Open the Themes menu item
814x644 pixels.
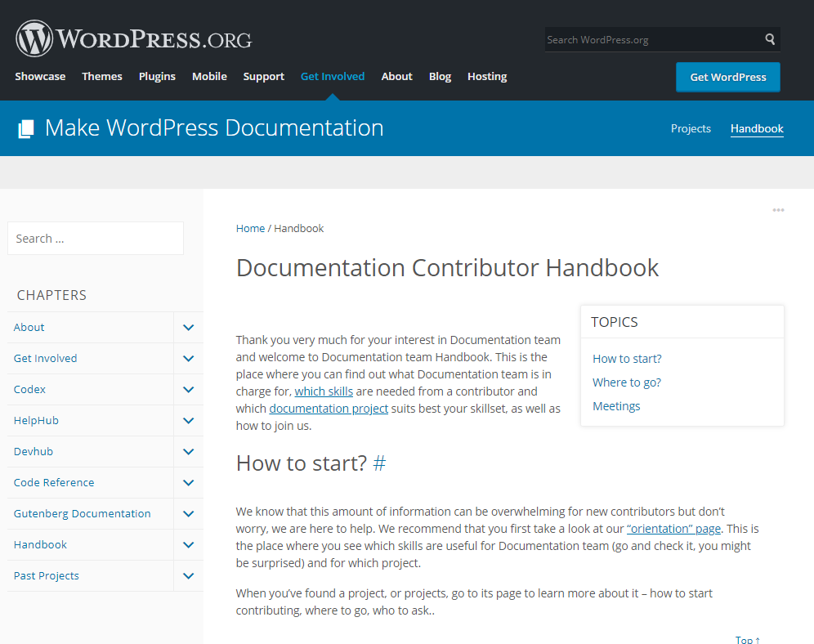pos(102,76)
